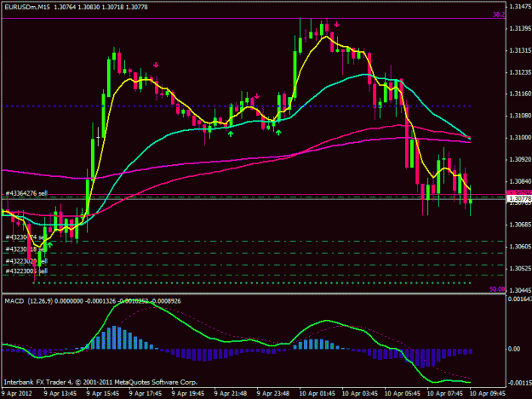Click the 1.30920 price scale value
The height and width of the screenshot is (399, 532).
pyautogui.click(x=520, y=159)
